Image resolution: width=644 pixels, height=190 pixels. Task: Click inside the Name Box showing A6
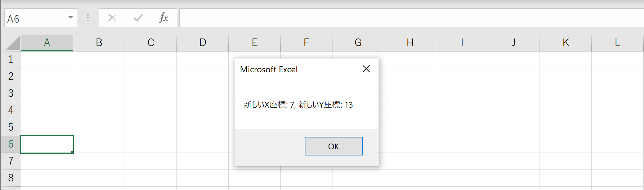point(35,18)
